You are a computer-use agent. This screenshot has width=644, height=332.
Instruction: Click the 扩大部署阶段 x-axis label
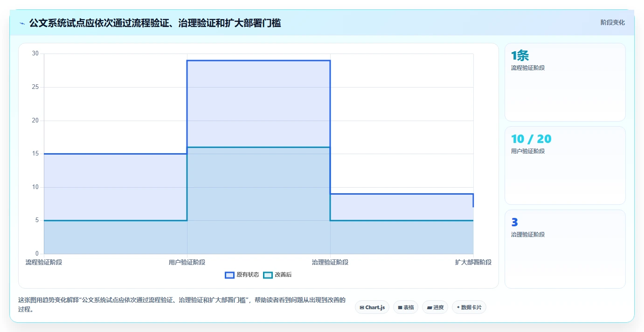[x=473, y=262]
